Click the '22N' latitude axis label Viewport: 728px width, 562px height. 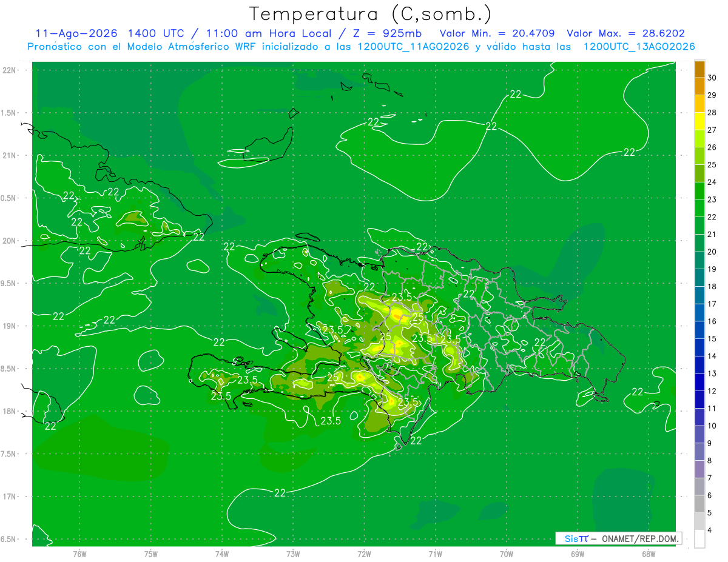(9, 70)
